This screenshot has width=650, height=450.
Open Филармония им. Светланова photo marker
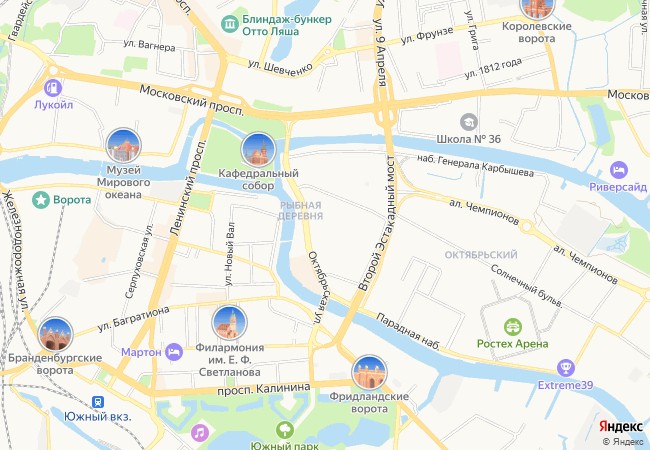tap(229, 323)
